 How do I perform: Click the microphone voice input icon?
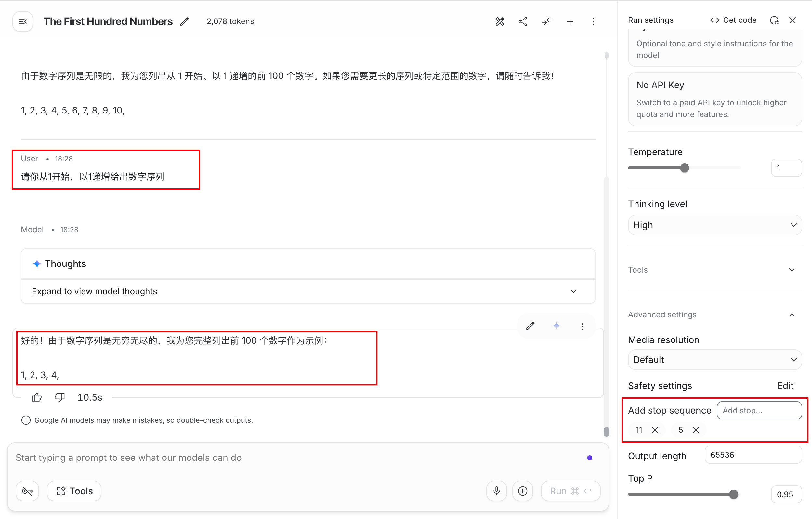coord(496,491)
